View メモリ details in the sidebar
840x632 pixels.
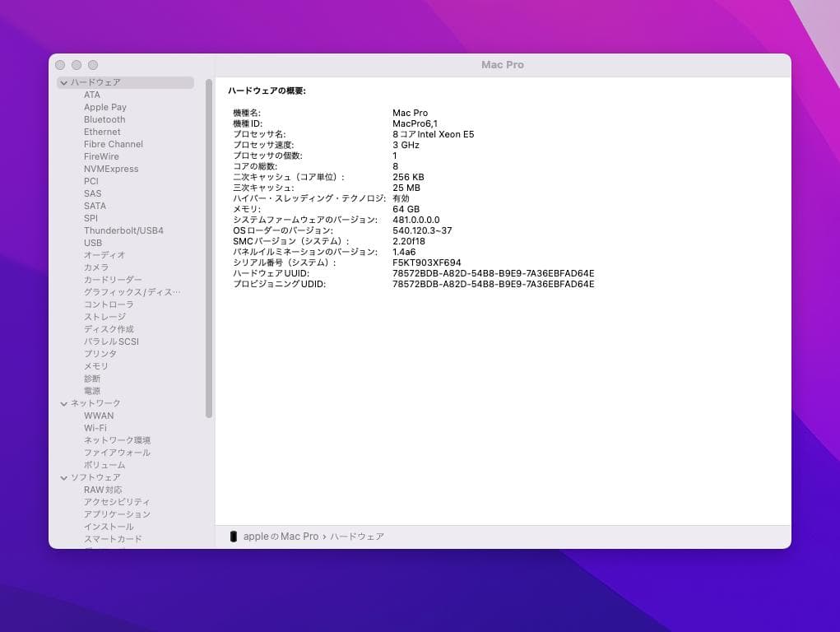(x=95, y=366)
